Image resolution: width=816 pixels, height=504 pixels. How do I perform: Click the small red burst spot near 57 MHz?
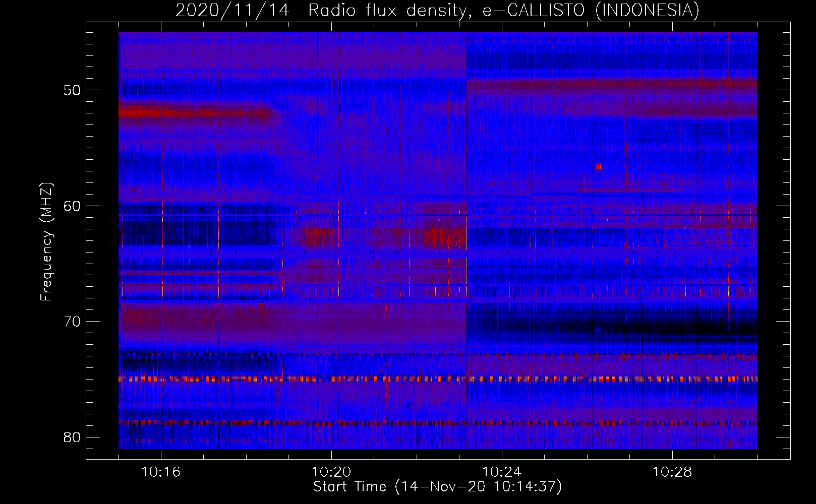coord(599,167)
